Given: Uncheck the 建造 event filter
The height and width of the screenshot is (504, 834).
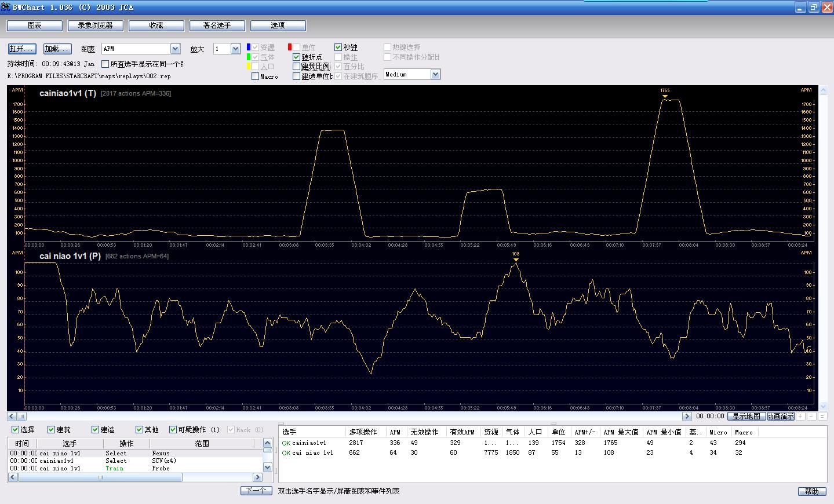Looking at the screenshot, I should coord(96,429).
